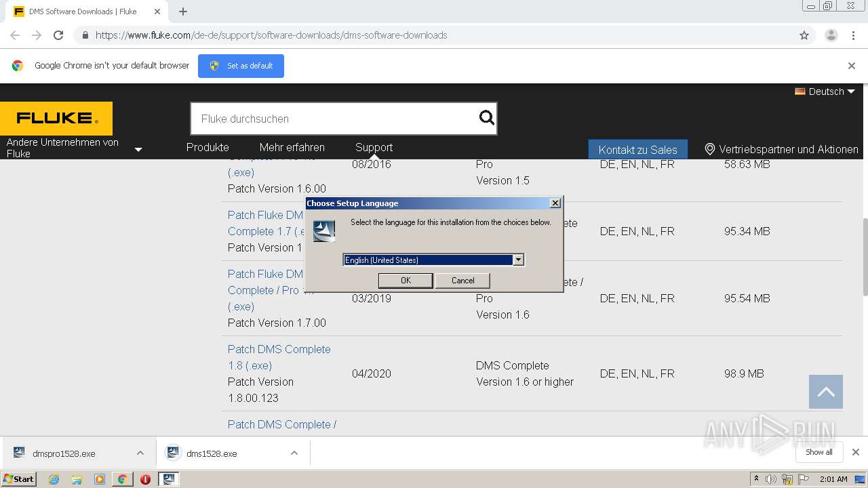Image resolution: width=868 pixels, height=488 pixels.
Task: Click the 04/2020 date cell
Action: (x=372, y=373)
